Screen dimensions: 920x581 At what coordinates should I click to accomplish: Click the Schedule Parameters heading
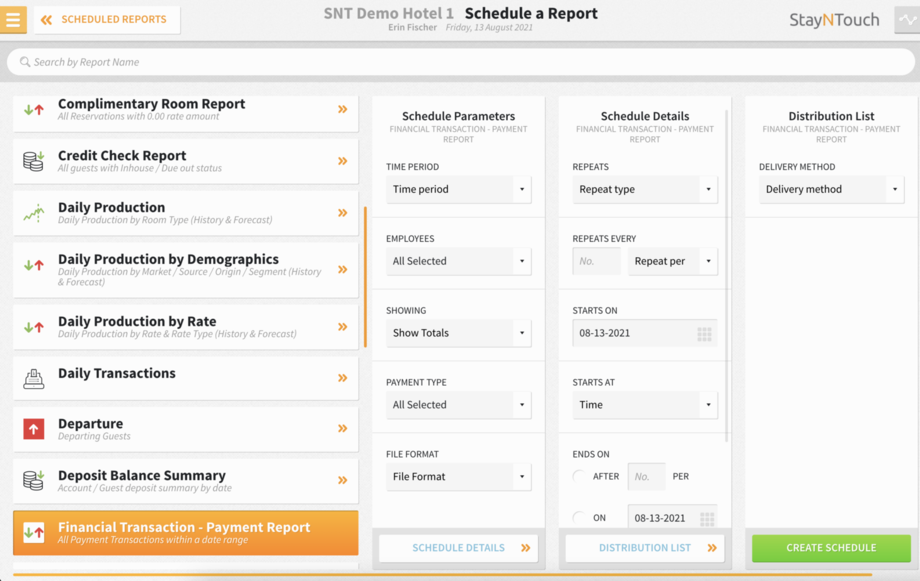[458, 116]
